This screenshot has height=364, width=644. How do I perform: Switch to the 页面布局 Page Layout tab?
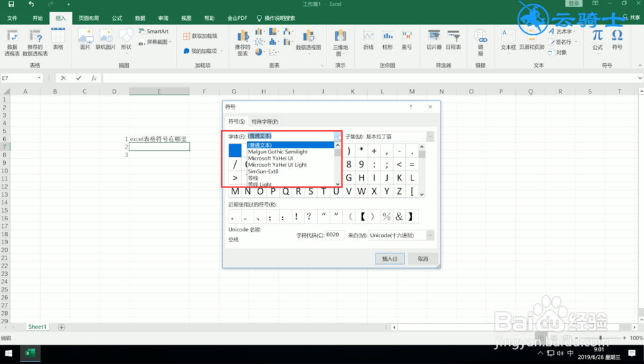(x=89, y=18)
